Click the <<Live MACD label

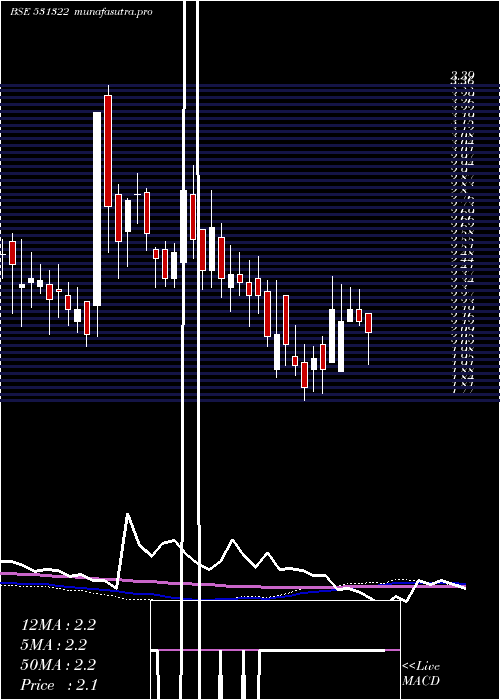point(421,674)
